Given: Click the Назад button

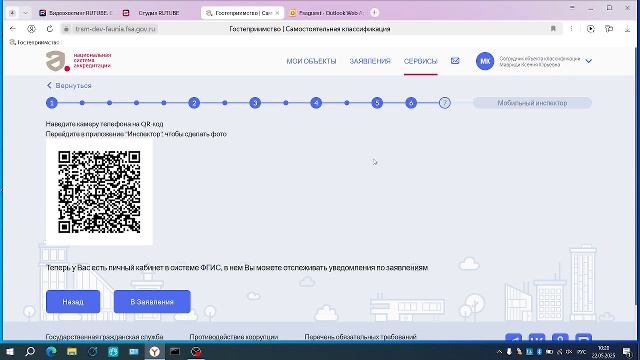Looking at the screenshot, I should pos(73,302).
